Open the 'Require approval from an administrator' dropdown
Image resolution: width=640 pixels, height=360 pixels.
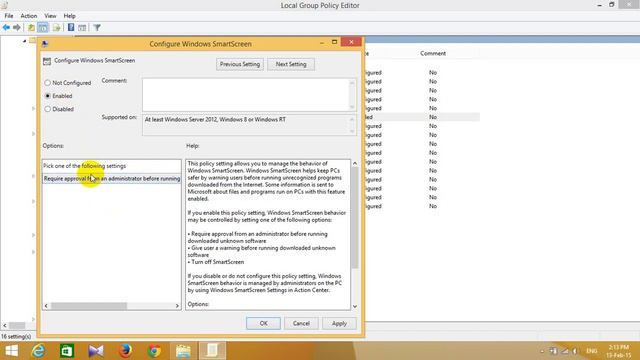point(111,179)
